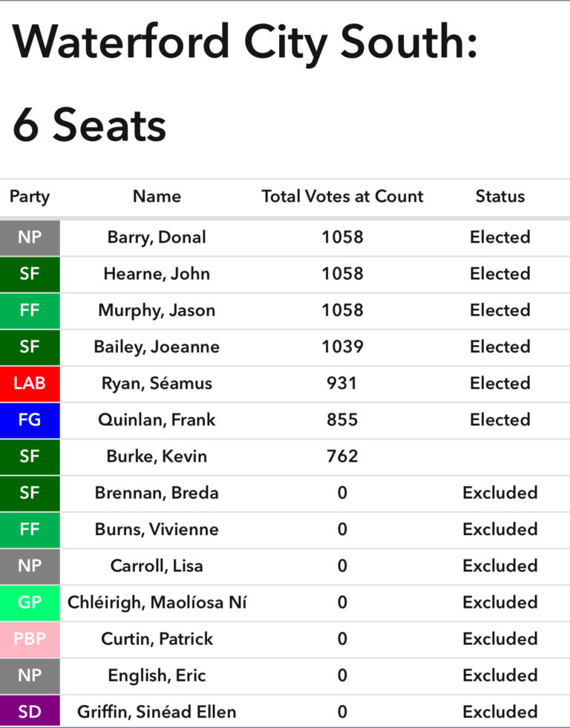Click the 931 vote count for Ryan, Séamus
The image size is (570, 728).
(x=342, y=384)
